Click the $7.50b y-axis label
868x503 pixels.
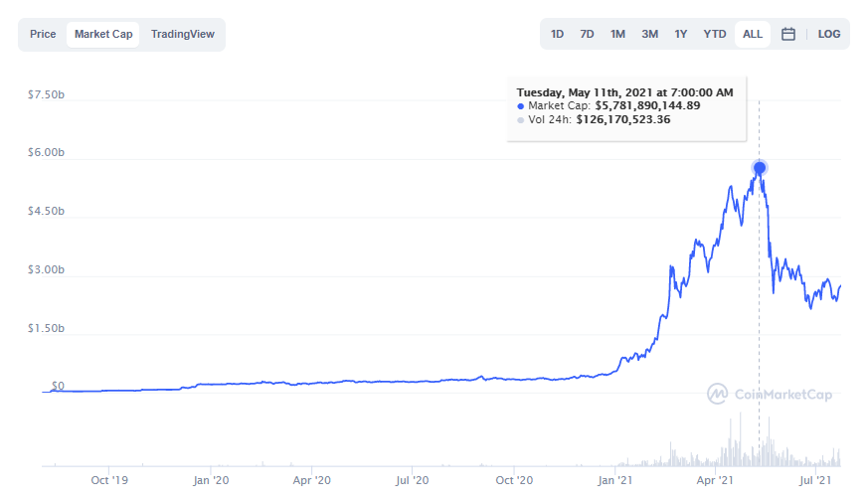pos(46,94)
